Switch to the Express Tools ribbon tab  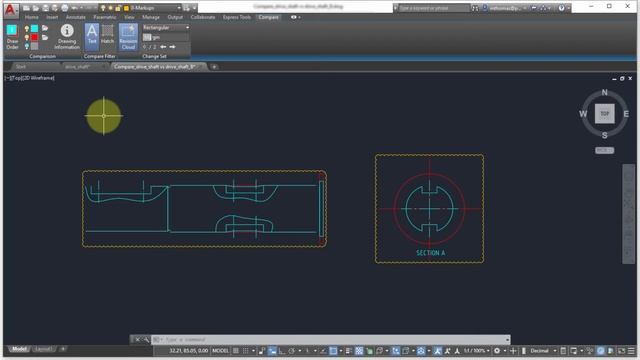(x=237, y=17)
